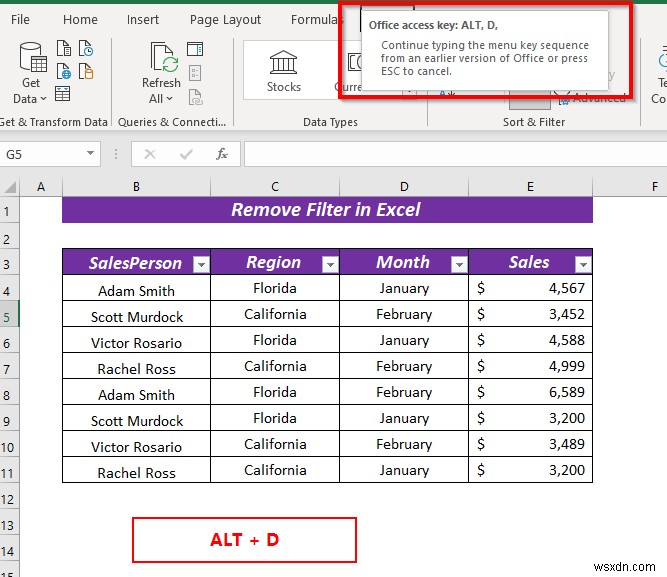Image resolution: width=667 pixels, height=577 pixels.
Task: Open the Region filter dropdown
Action: (x=330, y=265)
